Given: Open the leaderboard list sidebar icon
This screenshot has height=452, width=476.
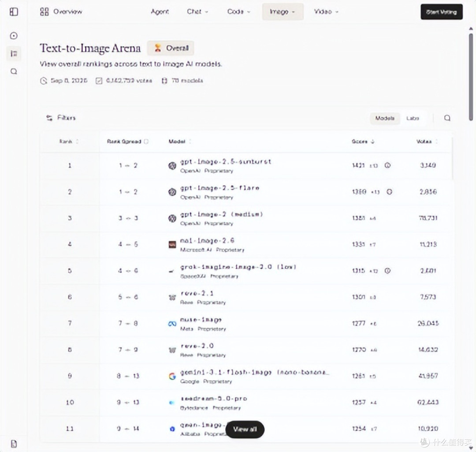Looking at the screenshot, I should click(x=14, y=54).
